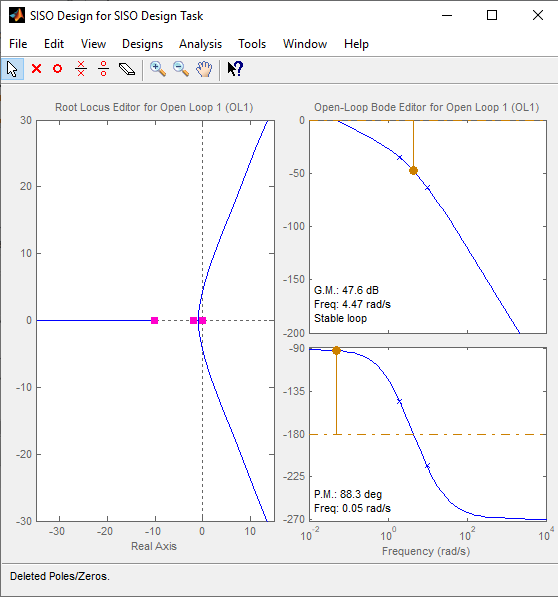Choose the add real pole tool

(37, 69)
